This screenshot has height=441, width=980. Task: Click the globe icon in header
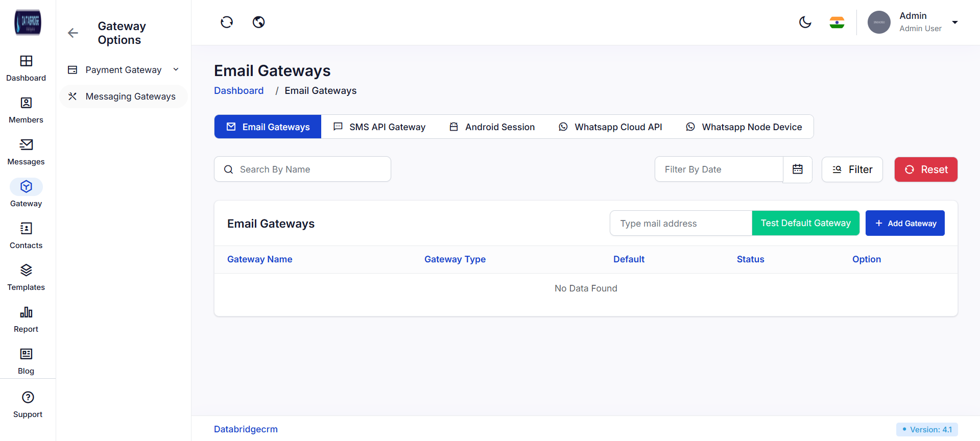[x=259, y=22]
